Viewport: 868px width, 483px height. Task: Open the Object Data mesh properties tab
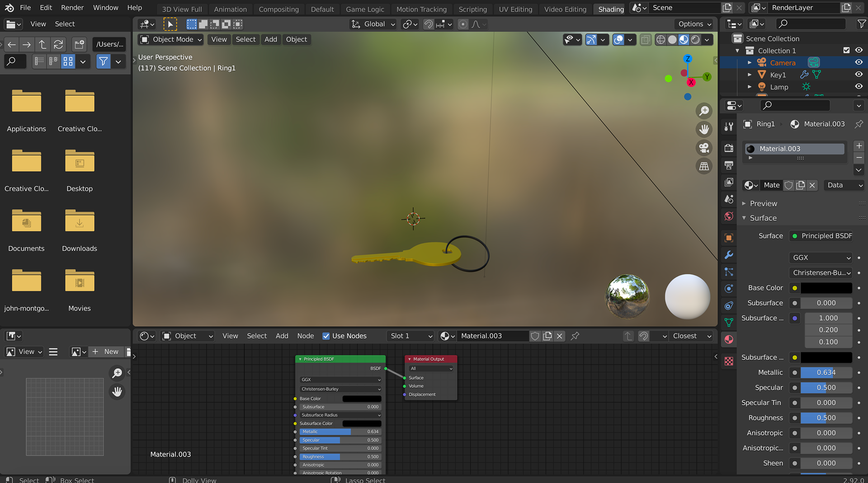pos(729,322)
